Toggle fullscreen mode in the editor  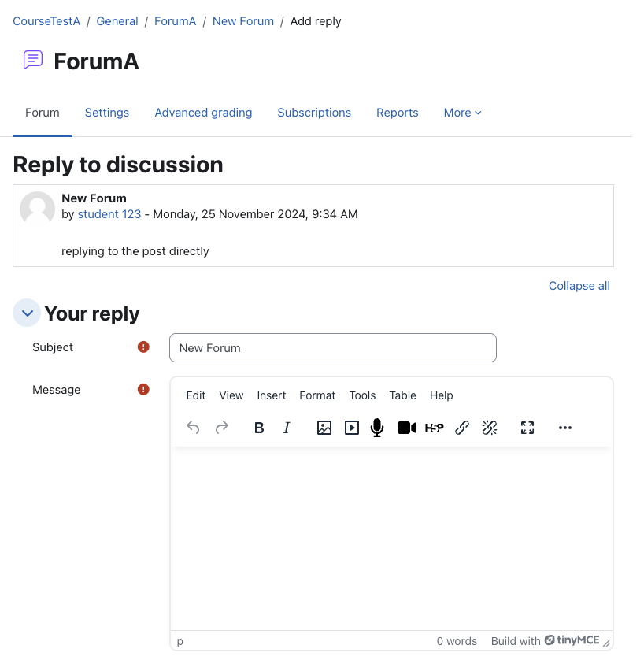click(x=527, y=428)
